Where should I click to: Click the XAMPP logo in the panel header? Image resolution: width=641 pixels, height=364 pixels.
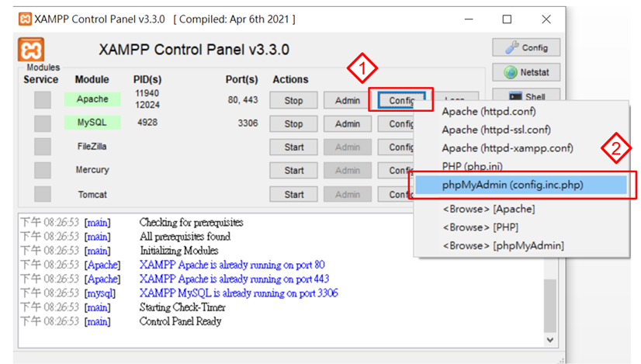point(31,50)
